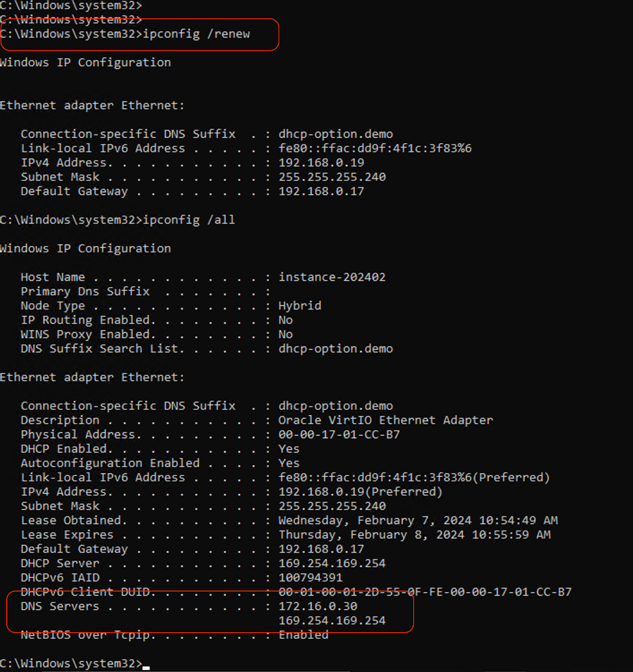The width and height of the screenshot is (633, 672).
Task: Click the WINS Proxy Enabled No value
Action: tap(285, 334)
